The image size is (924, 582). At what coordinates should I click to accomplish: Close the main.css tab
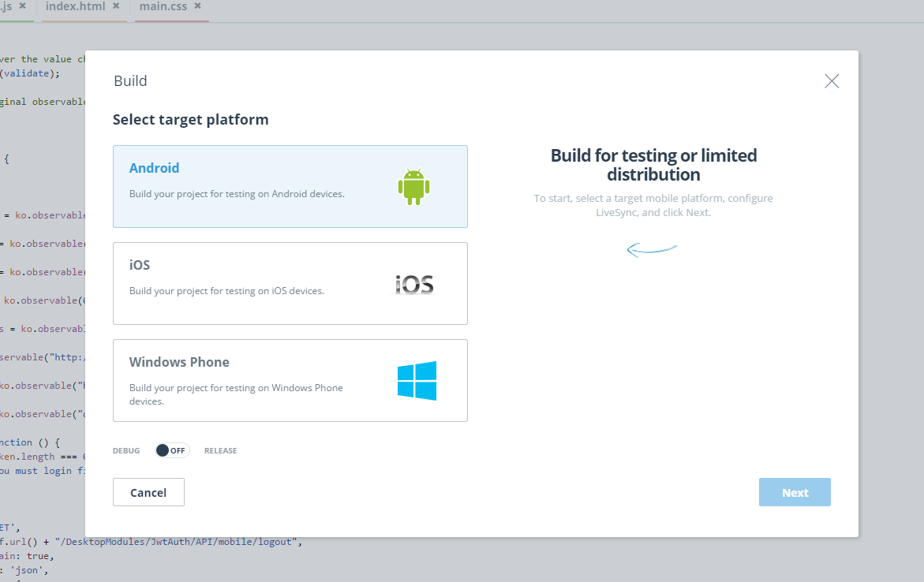coord(197,6)
